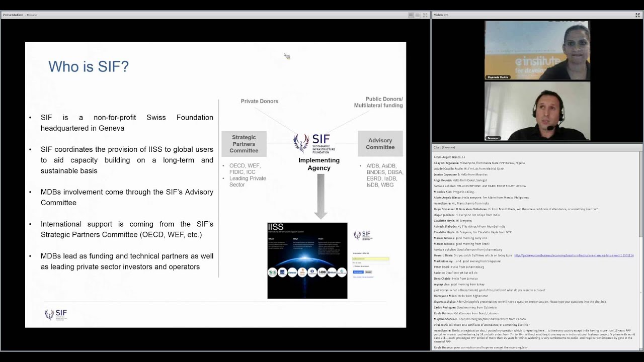Click the Private Donors label

260,101
